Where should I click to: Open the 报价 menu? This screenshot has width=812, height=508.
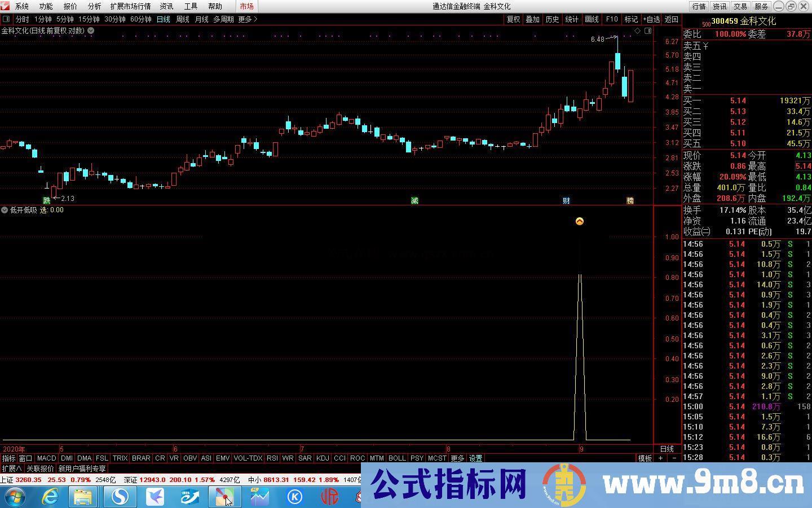(x=70, y=6)
